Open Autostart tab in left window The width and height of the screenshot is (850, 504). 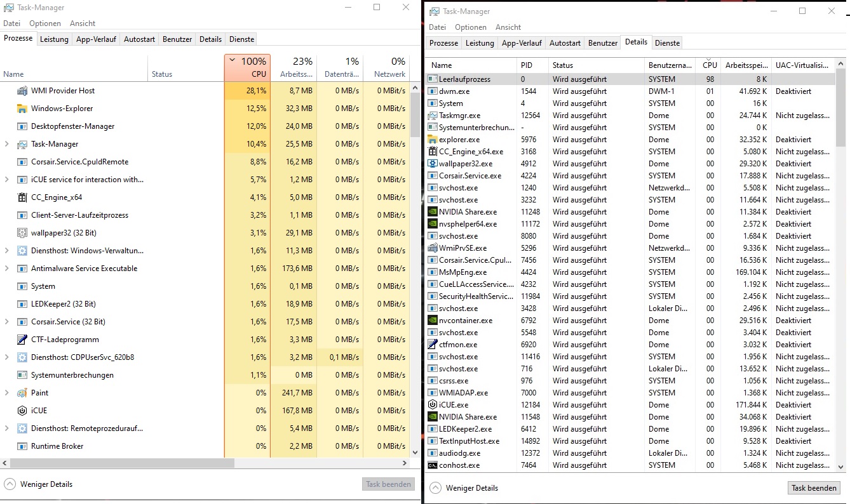139,39
